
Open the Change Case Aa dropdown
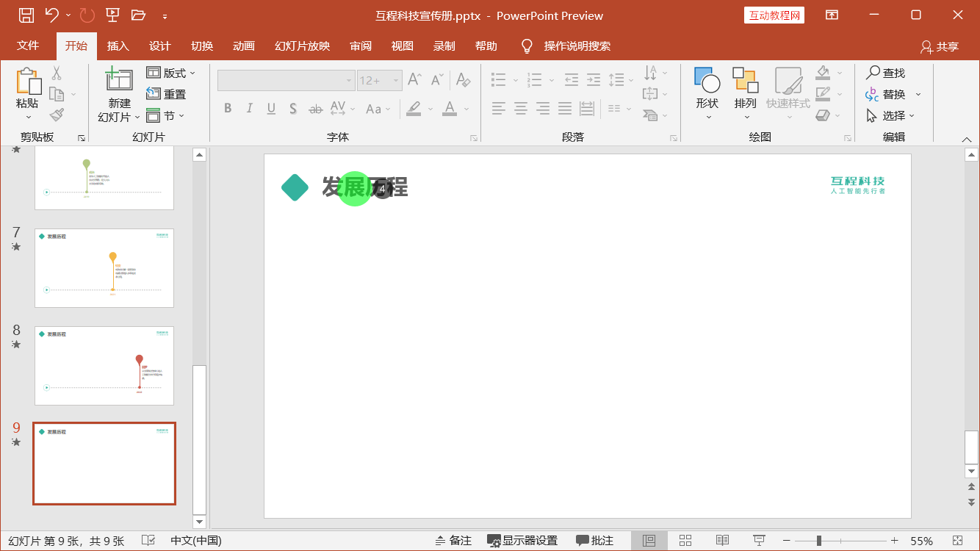tap(378, 109)
